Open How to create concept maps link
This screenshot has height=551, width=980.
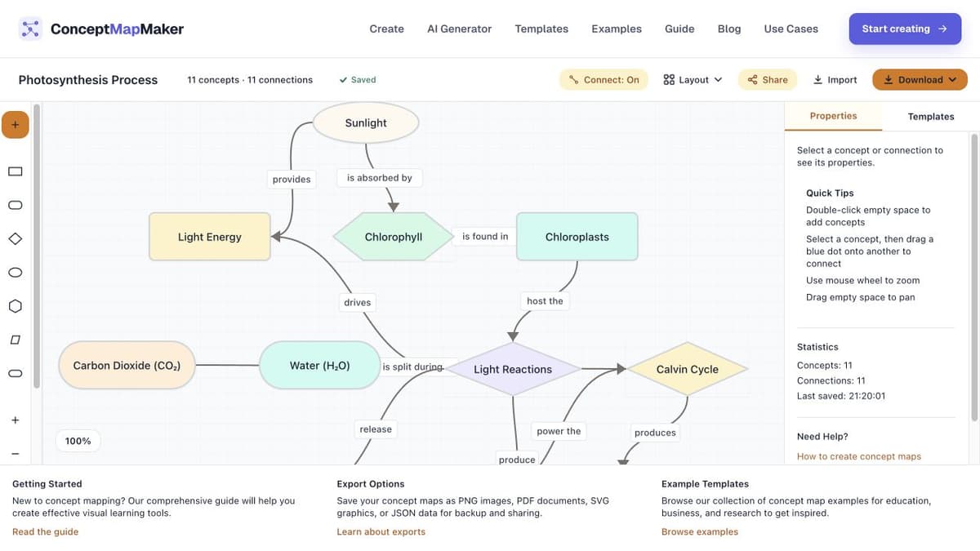tap(859, 456)
